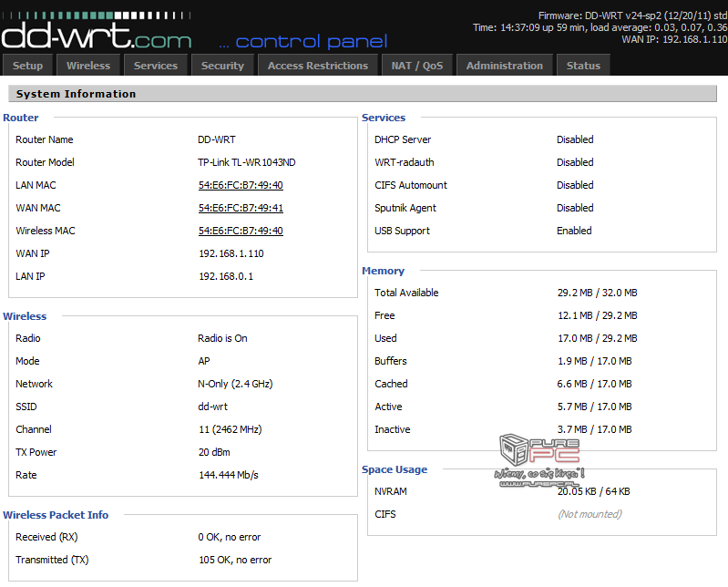Select the SSID value dd-wrt
The image size is (728, 587).
212,407
